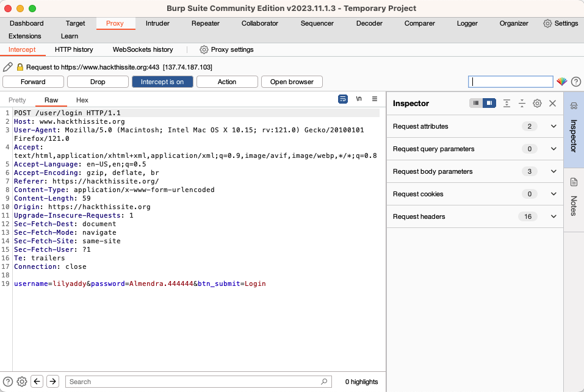Expand the Request headers section
Viewport: 584px width, 392px height.
click(553, 216)
